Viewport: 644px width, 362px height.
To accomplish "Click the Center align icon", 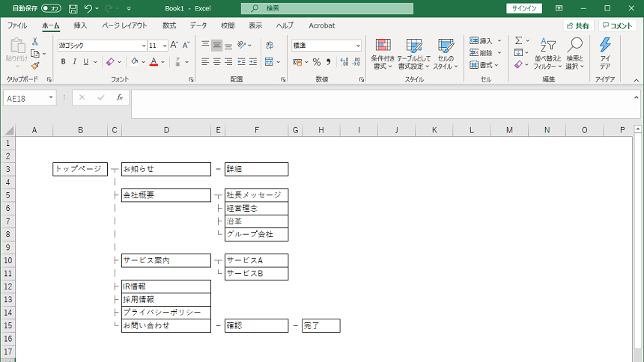I will pos(217,62).
